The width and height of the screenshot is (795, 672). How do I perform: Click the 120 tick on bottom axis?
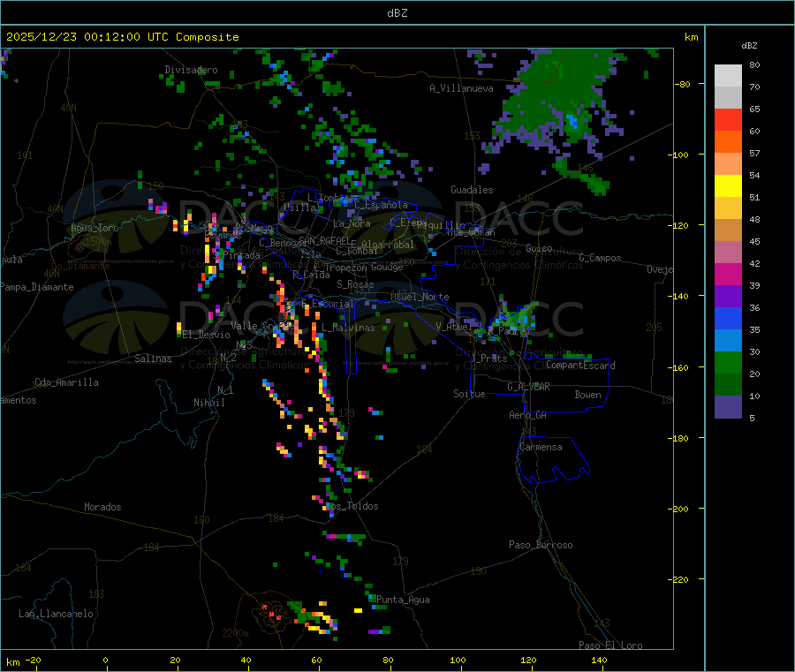(529, 660)
